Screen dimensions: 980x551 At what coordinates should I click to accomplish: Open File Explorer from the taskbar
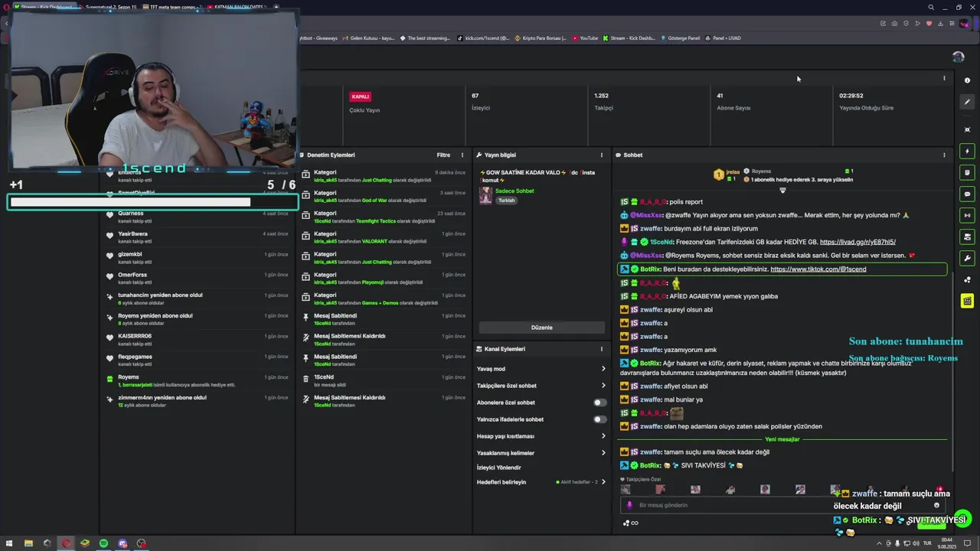click(28, 543)
